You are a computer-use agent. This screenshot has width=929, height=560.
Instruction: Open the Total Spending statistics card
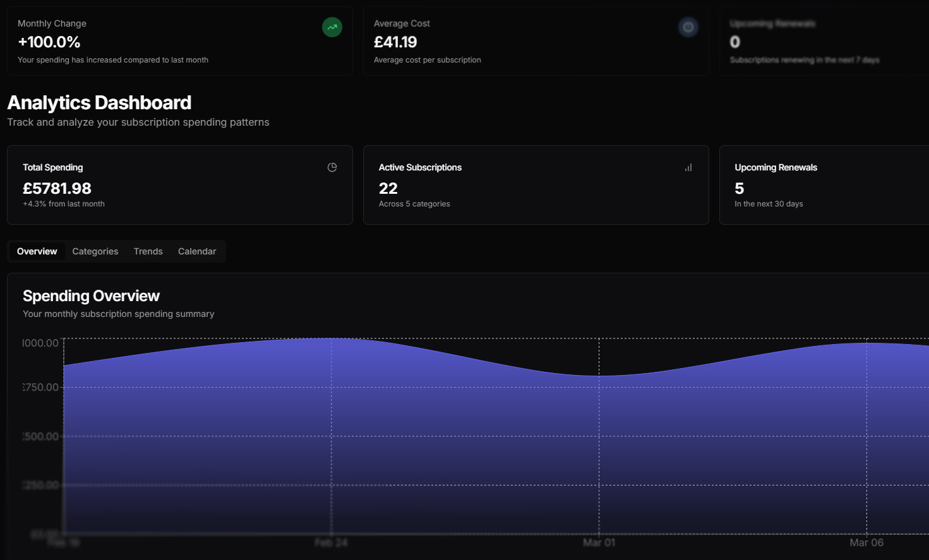click(180, 185)
